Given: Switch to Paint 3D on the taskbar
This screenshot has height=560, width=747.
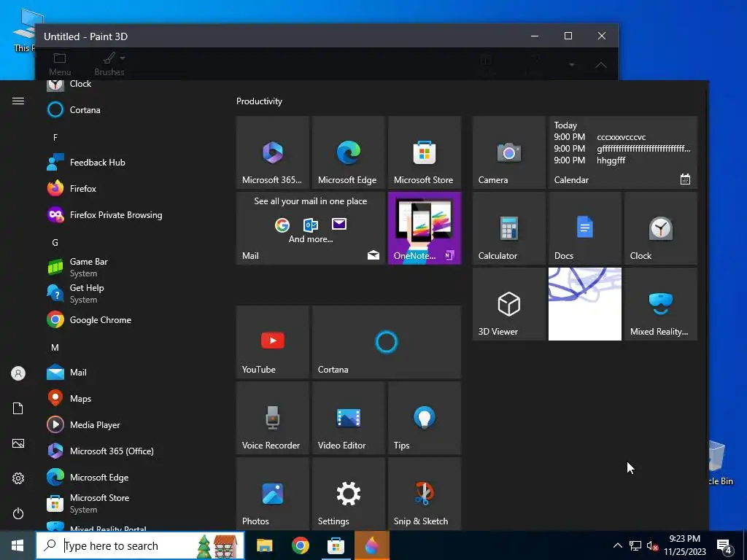Looking at the screenshot, I should [x=371, y=545].
